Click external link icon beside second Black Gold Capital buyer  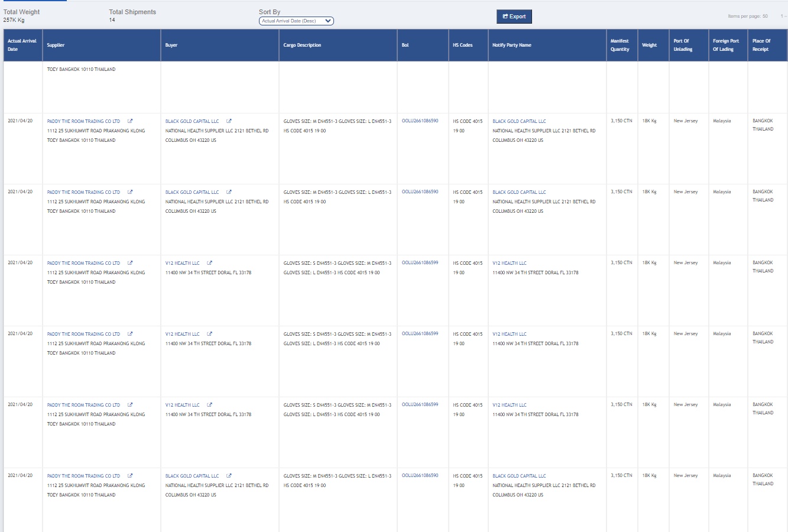tap(229, 192)
